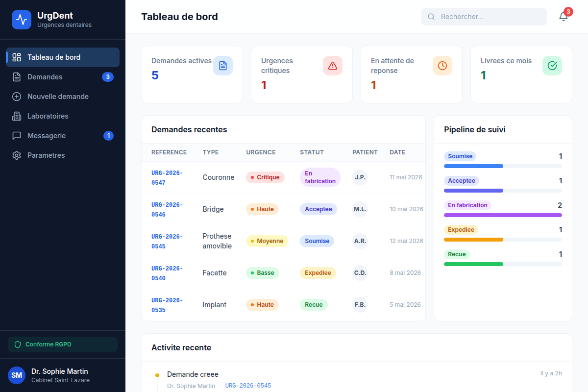Click the SM user avatar
588x392 pixels.
coord(17,375)
